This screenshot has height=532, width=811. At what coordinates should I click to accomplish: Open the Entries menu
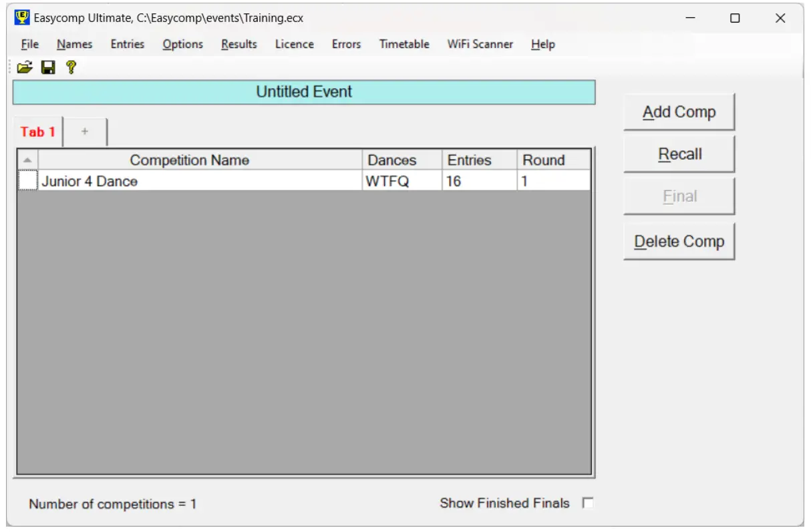127,44
